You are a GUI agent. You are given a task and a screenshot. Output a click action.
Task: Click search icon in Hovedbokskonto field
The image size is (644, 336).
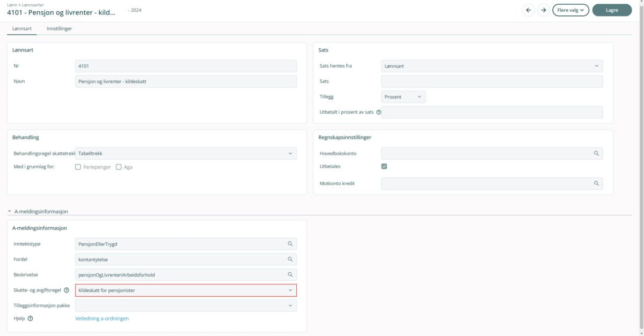[x=596, y=153]
